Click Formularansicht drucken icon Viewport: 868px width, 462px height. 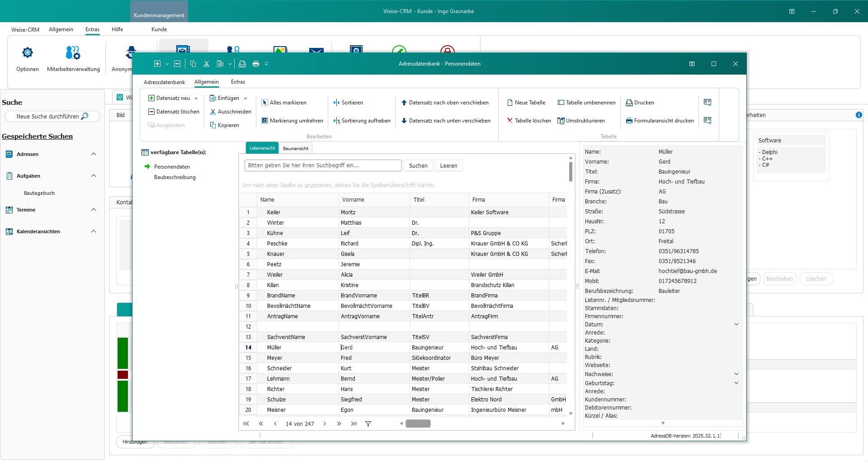(629, 121)
